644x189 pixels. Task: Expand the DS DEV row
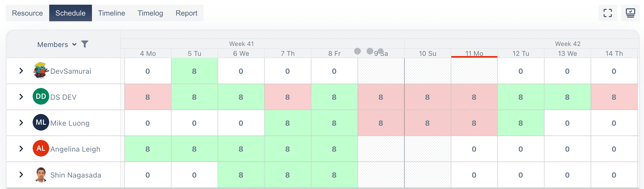coord(21,97)
